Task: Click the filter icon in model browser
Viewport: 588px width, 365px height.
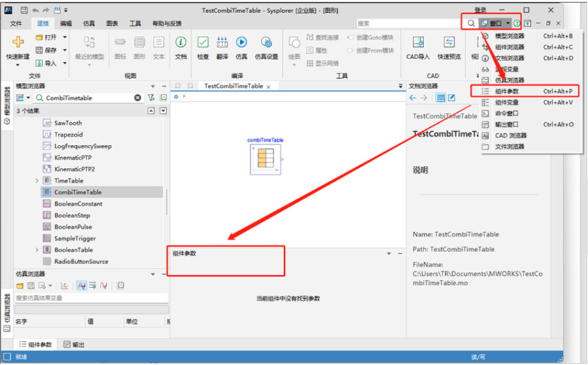Action: (151, 98)
